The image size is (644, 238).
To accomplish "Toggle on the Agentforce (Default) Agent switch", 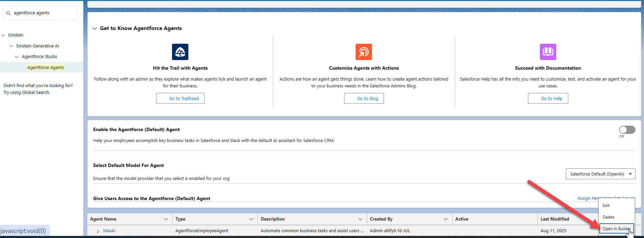I will click(x=627, y=130).
